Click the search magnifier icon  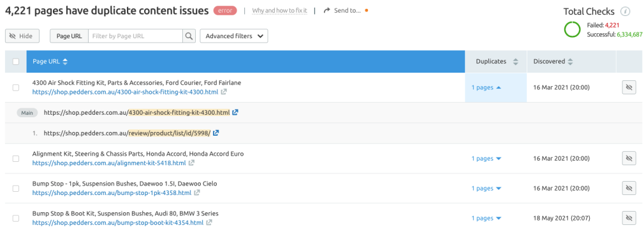pos(189,36)
